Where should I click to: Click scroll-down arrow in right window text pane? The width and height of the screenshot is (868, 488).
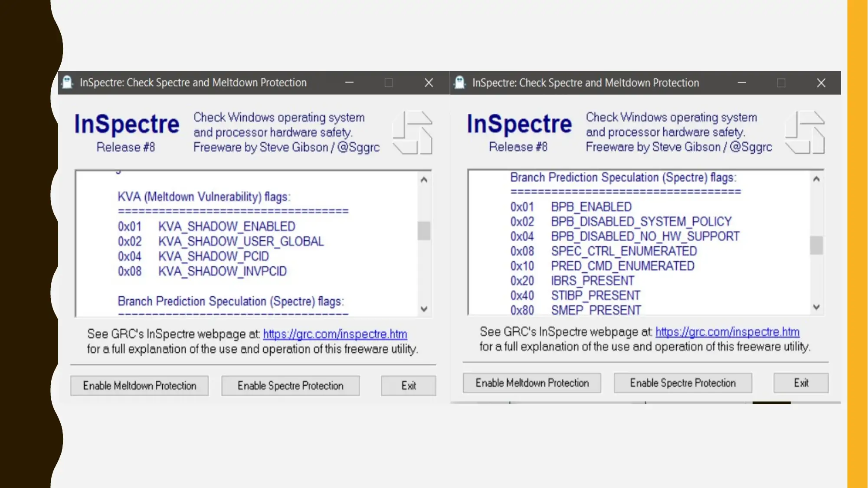coord(816,307)
